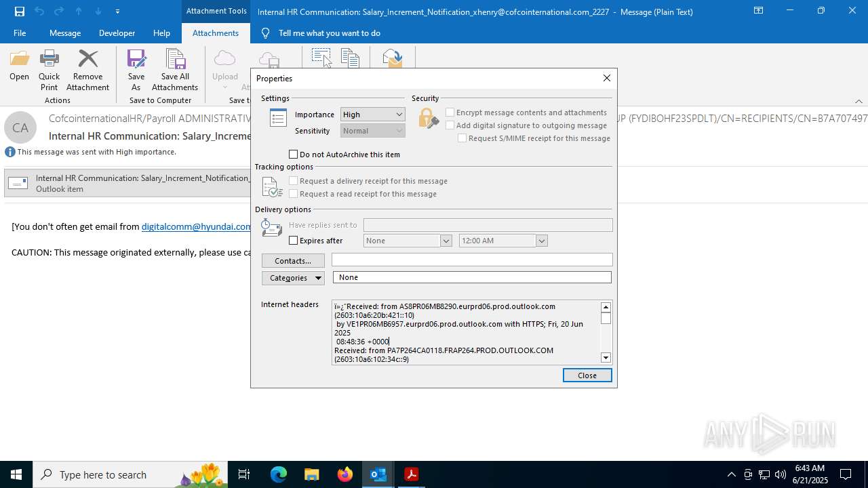Click the Close button in Properties dialog
The height and width of the screenshot is (488, 868).
[587, 375]
